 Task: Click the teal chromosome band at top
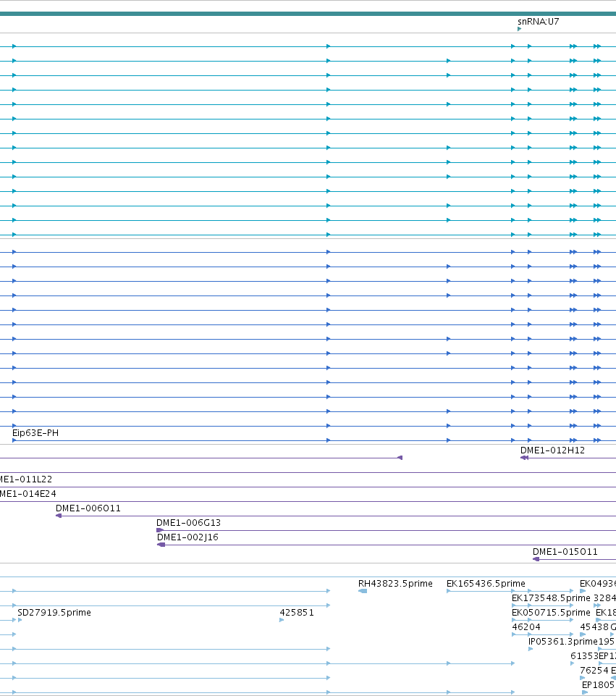(308, 14)
